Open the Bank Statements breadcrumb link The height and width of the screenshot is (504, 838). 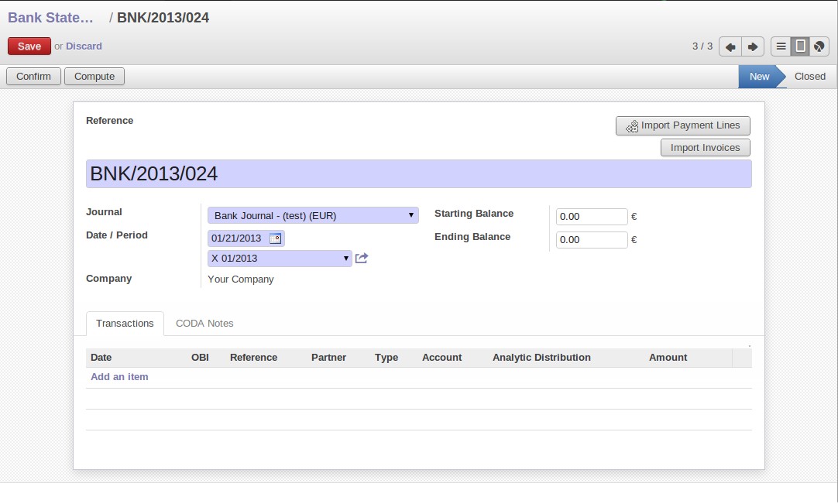(x=50, y=18)
